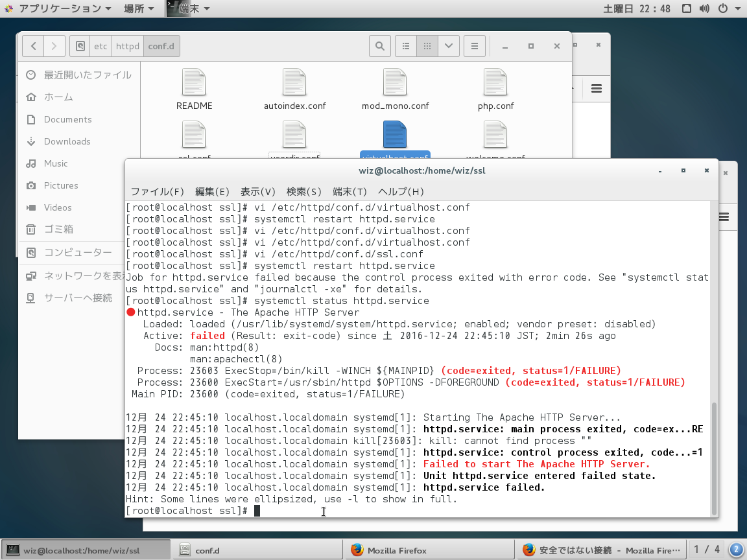This screenshot has height=560, width=747.
Task: Open terminal Edit menu (編集)
Action: [212, 191]
